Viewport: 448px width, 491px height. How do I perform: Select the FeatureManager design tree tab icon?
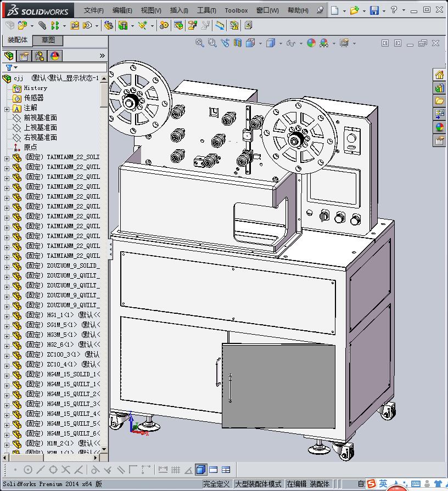tap(9, 56)
